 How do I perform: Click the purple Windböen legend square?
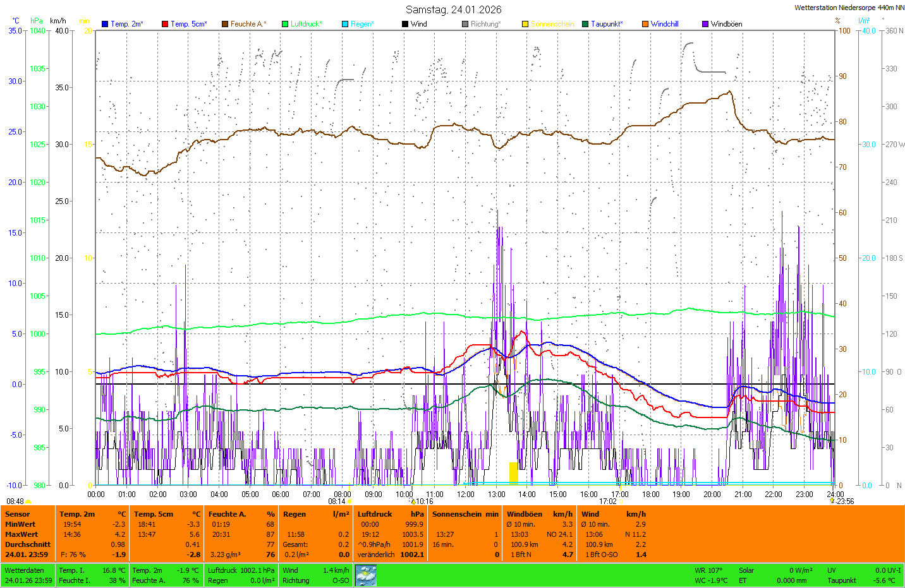pyautogui.click(x=705, y=24)
